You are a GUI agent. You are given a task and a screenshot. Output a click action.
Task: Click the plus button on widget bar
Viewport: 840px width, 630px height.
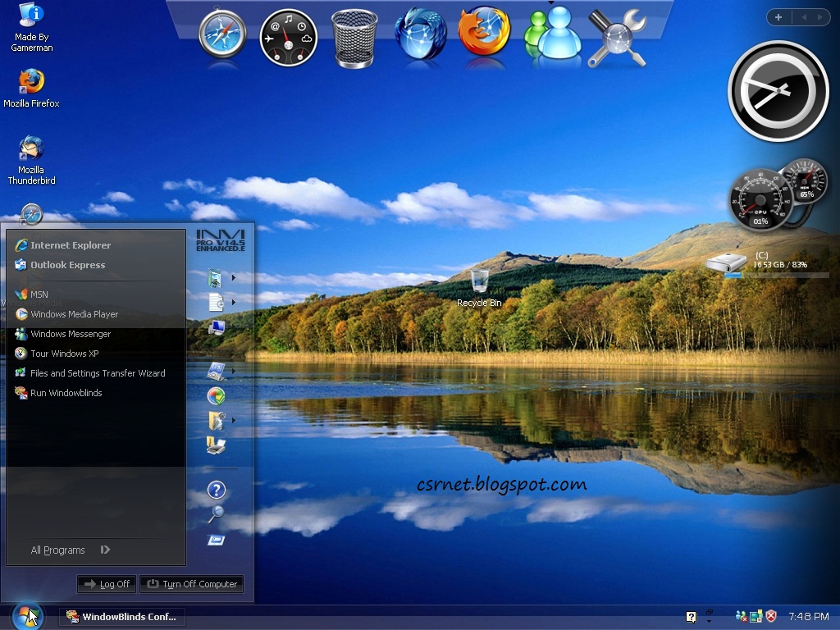[x=778, y=17]
